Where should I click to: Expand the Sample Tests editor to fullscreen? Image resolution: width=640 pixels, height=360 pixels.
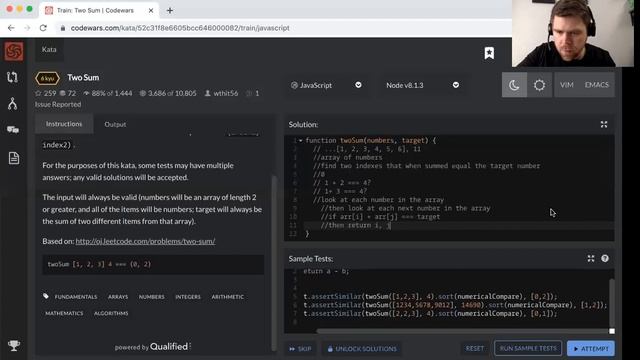click(x=591, y=258)
